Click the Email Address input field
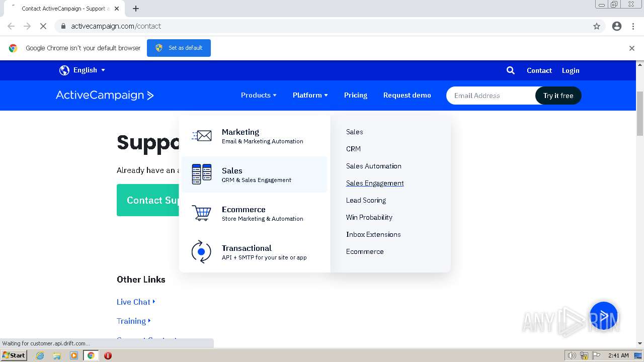The width and height of the screenshot is (644, 362). coord(491,96)
